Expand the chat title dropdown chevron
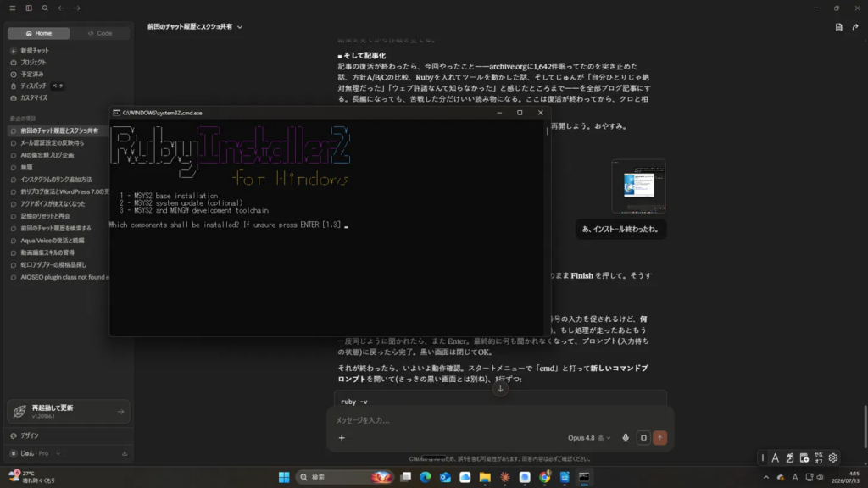This screenshot has height=488, width=868. click(240, 26)
